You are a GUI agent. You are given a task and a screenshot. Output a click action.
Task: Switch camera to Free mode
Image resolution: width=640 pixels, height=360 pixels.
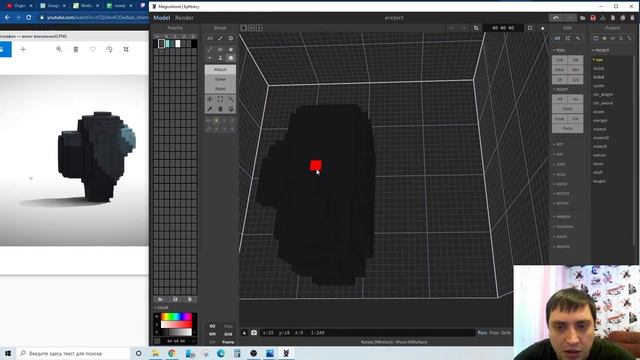[x=494, y=333]
